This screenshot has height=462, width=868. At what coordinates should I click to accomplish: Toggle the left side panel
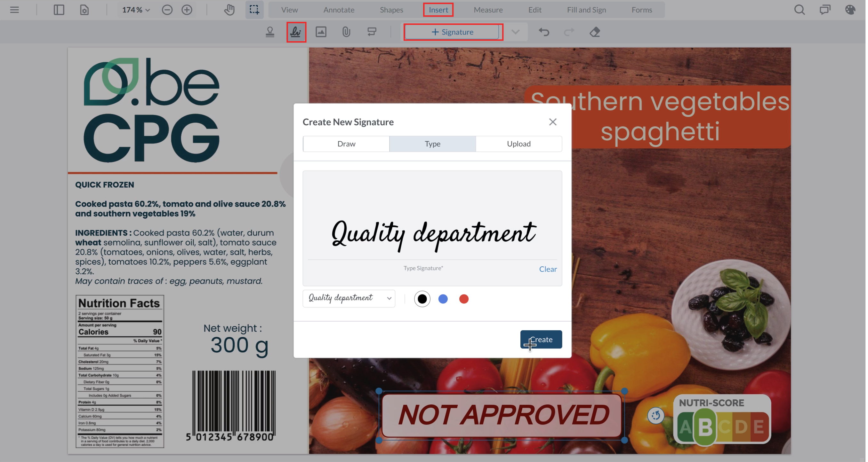pyautogui.click(x=59, y=10)
